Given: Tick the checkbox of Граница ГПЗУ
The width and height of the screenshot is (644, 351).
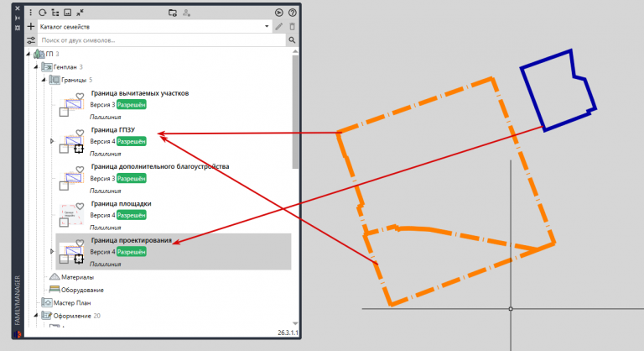Looking at the screenshot, I should tap(64, 149).
